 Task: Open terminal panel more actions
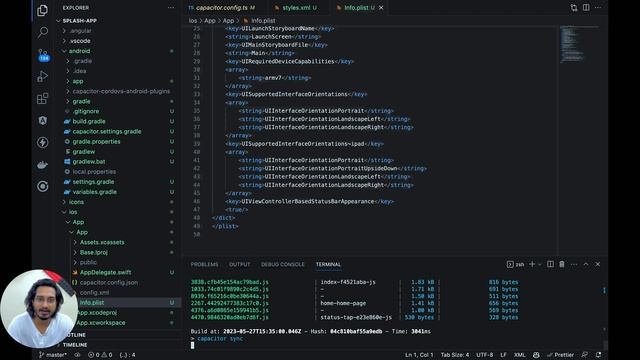pyautogui.click(x=574, y=264)
